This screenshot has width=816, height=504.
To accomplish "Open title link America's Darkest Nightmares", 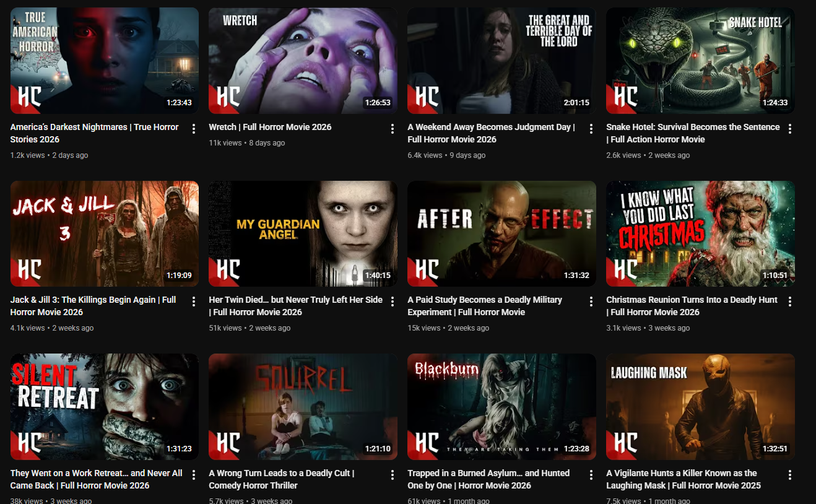I will point(95,133).
